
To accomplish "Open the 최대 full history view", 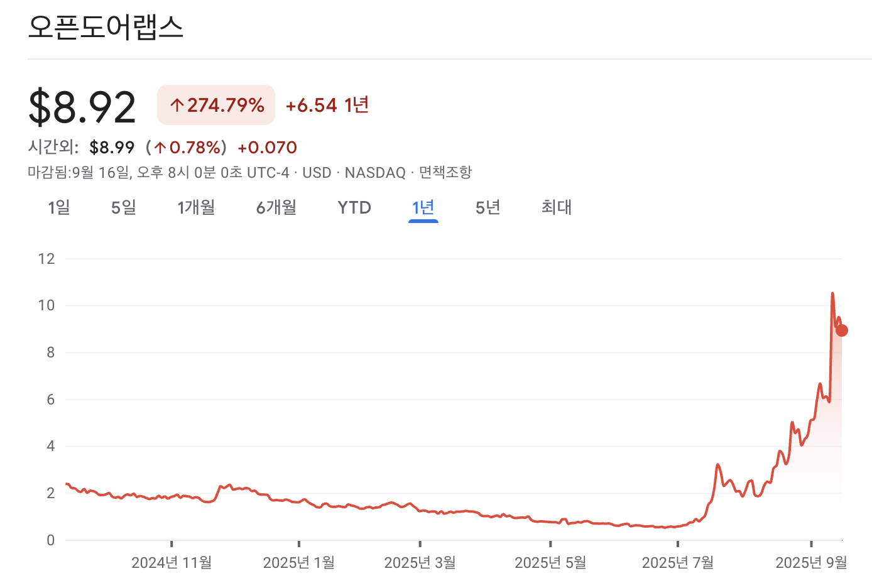I will [556, 207].
